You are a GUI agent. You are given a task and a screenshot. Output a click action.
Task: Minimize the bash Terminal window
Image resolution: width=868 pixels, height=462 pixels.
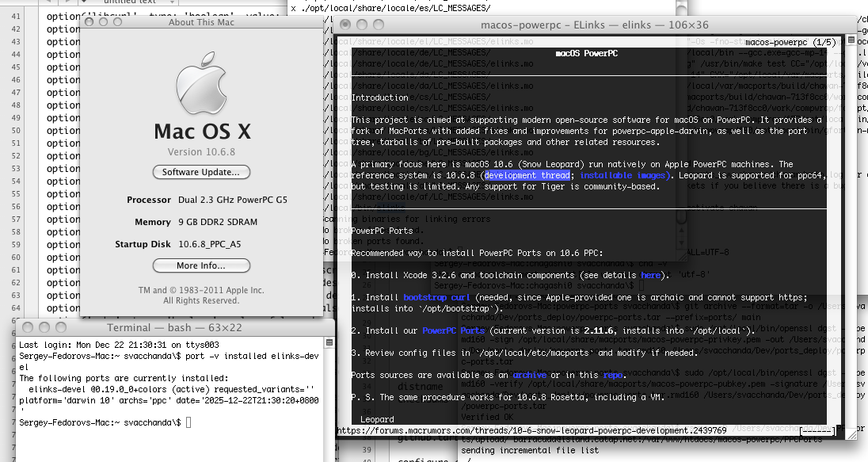coord(44,327)
